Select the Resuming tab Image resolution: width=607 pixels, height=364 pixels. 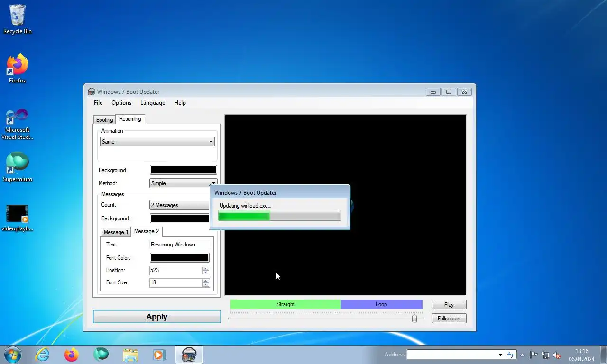(x=130, y=119)
